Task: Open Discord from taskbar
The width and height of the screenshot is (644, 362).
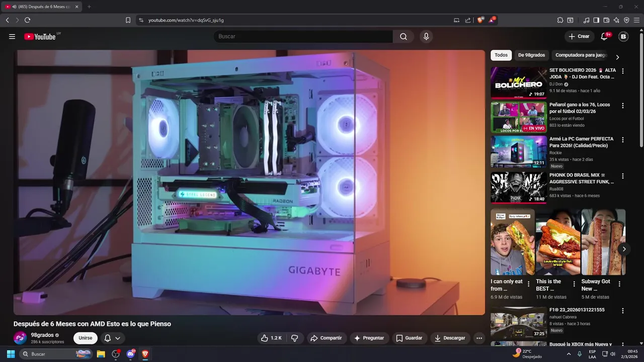Action: click(131, 354)
